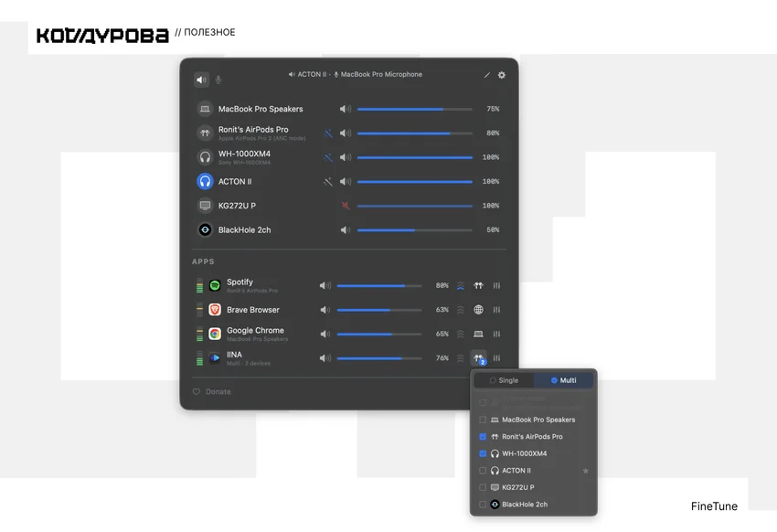The image size is (777, 532).
Task: Uncheck WH-1000XM4 in the device popup
Action: tap(483, 453)
